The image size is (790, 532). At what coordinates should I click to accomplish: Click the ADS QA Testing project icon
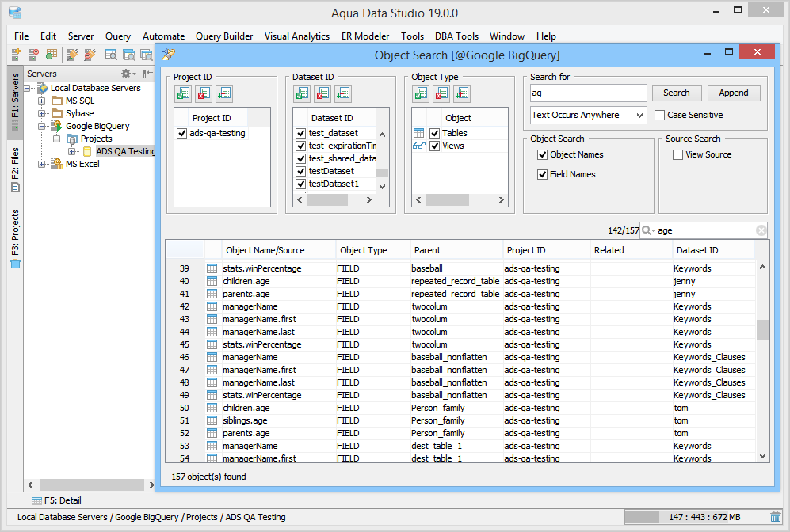tap(87, 151)
